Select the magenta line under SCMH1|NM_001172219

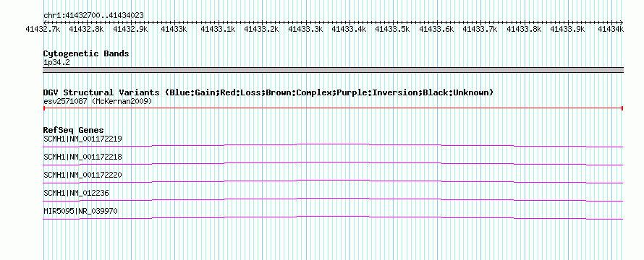333,146
